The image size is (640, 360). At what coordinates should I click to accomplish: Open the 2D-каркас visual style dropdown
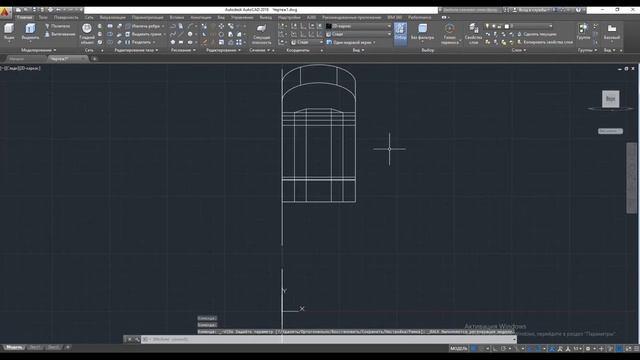(358, 26)
